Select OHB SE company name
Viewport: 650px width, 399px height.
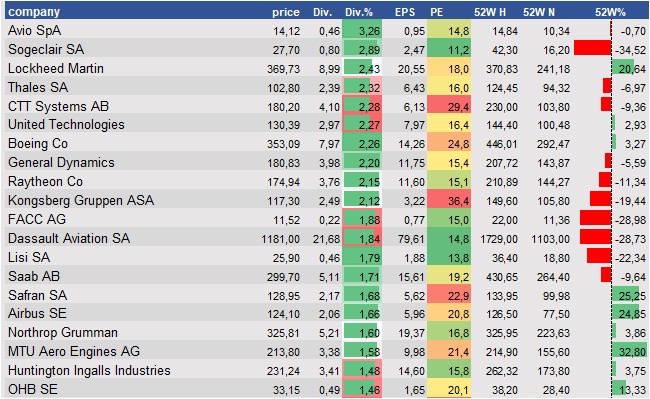(x=33, y=389)
